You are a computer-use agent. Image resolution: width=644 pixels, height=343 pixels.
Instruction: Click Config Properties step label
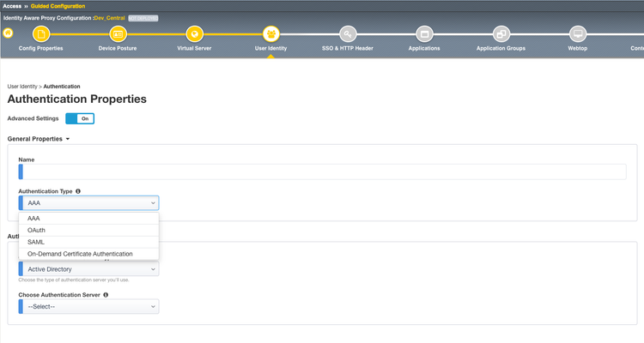pyautogui.click(x=40, y=48)
